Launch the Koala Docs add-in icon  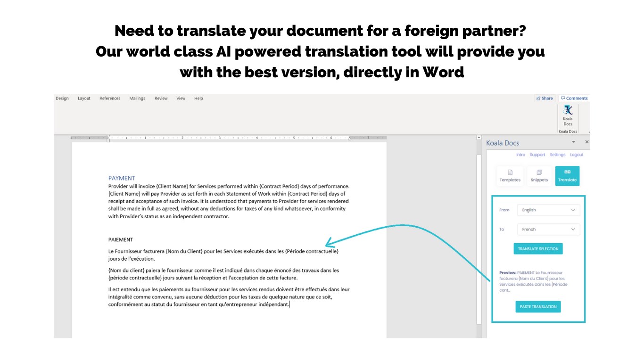pos(568,115)
